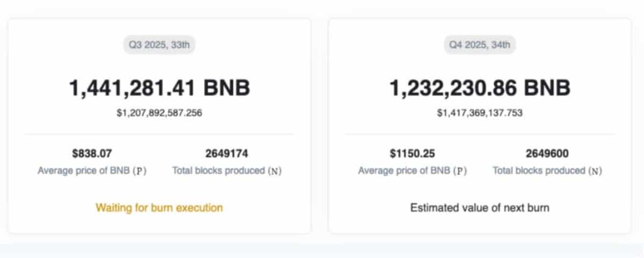Click the $1,207,892,587.256 dollar value

point(159,113)
